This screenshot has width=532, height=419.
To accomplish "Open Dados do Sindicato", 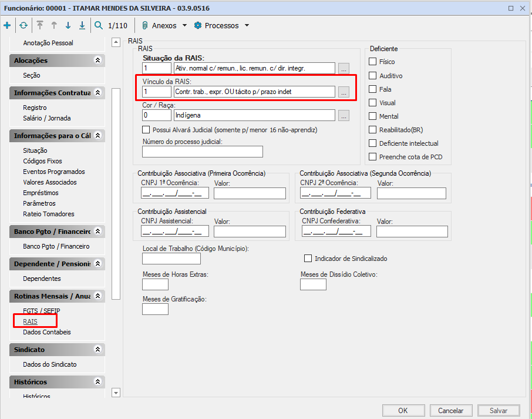I will pyautogui.click(x=50, y=364).
